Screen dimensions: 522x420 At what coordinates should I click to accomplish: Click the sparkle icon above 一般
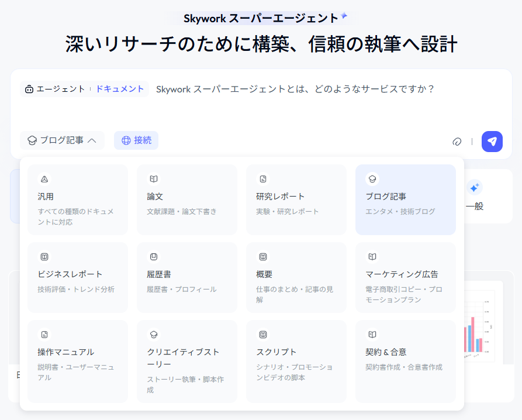point(475,188)
